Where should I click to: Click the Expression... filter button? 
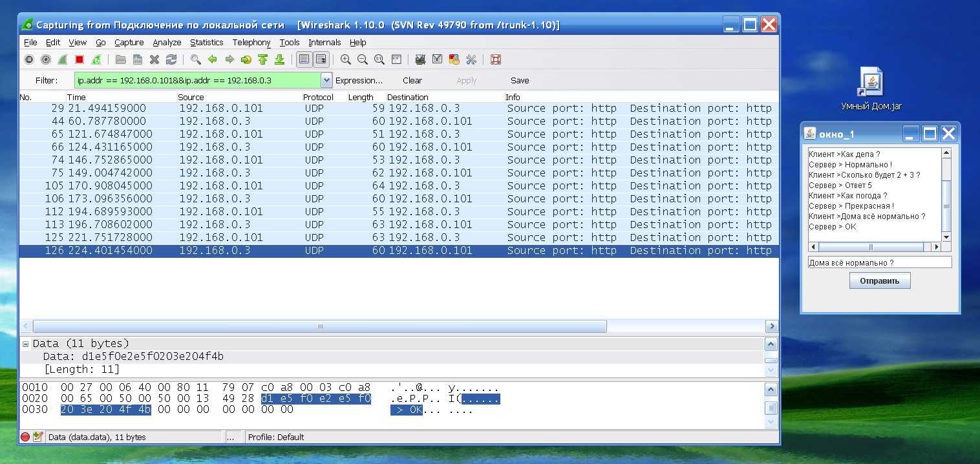(x=359, y=81)
